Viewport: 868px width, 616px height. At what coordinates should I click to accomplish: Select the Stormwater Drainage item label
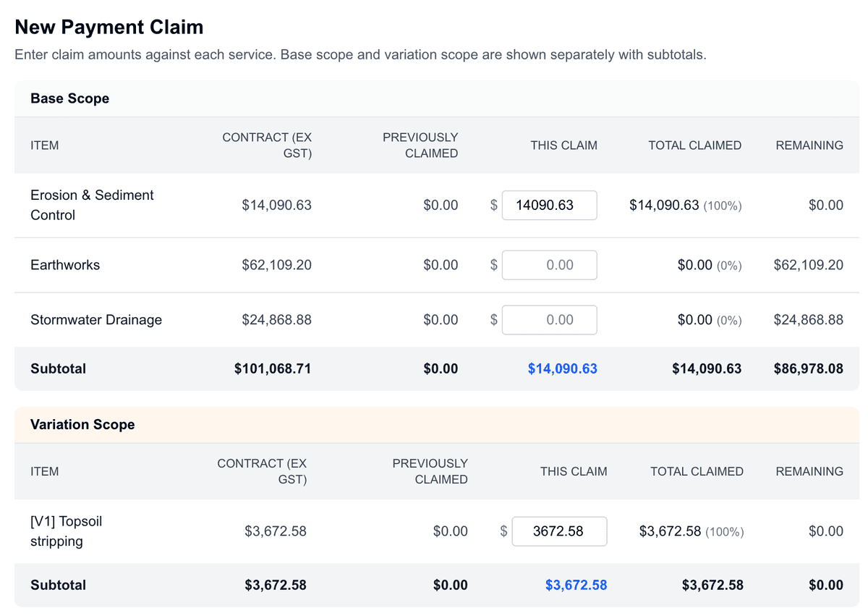tap(96, 319)
